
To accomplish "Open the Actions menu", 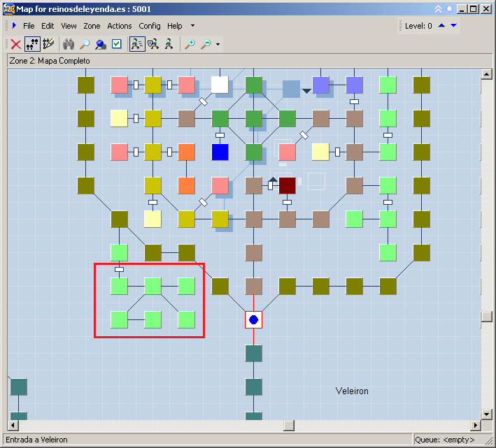I will coord(120,26).
